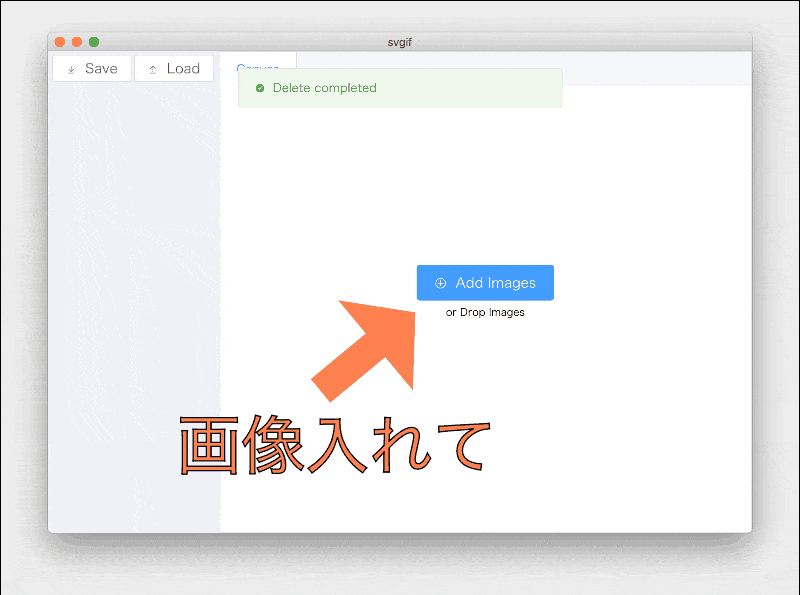Click the red close traffic light button

(x=61, y=42)
